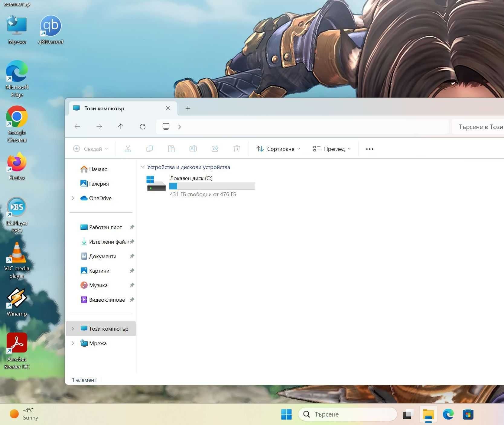The height and width of the screenshot is (425, 504).
Task: Open Winamp desktop shortcut
Action: pos(17,302)
